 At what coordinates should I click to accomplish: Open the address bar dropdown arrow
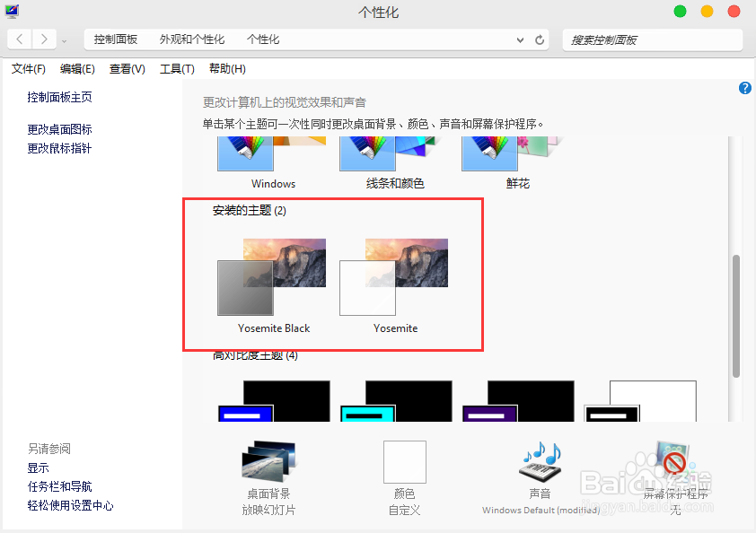point(518,39)
